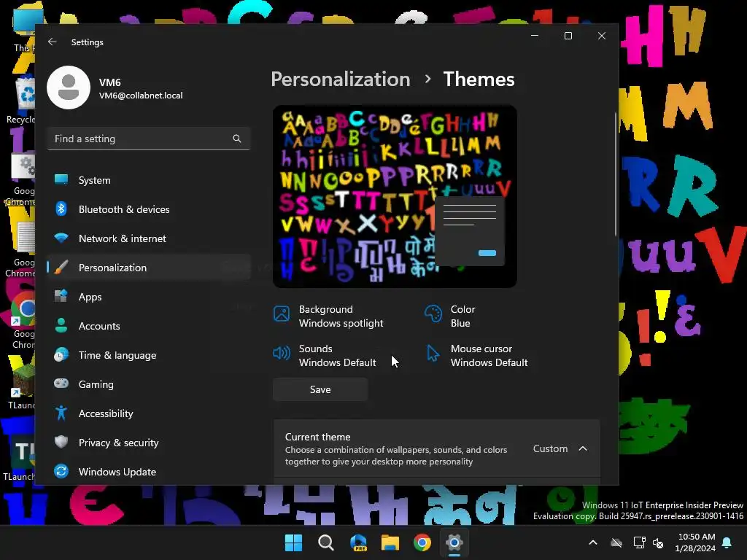Click the Find a setting search field
747x560 pixels.
[x=149, y=139]
